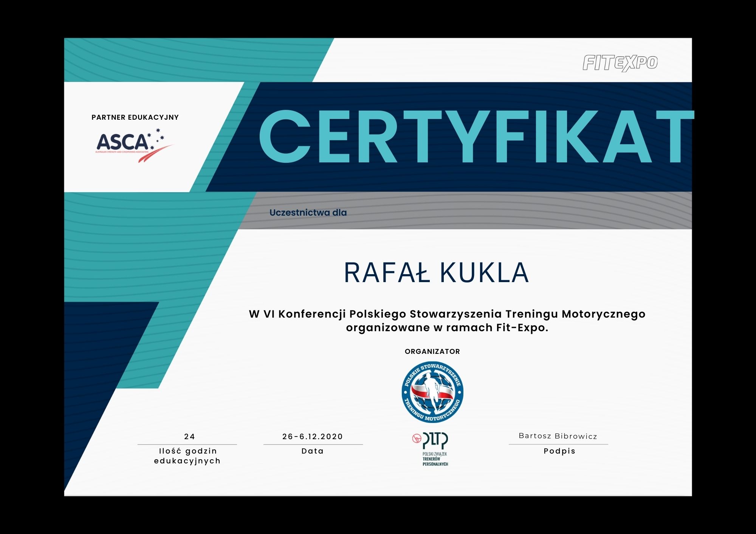Click the Polski Związek Trenerów Personalnych caption
The image size is (756, 534).
435,459
